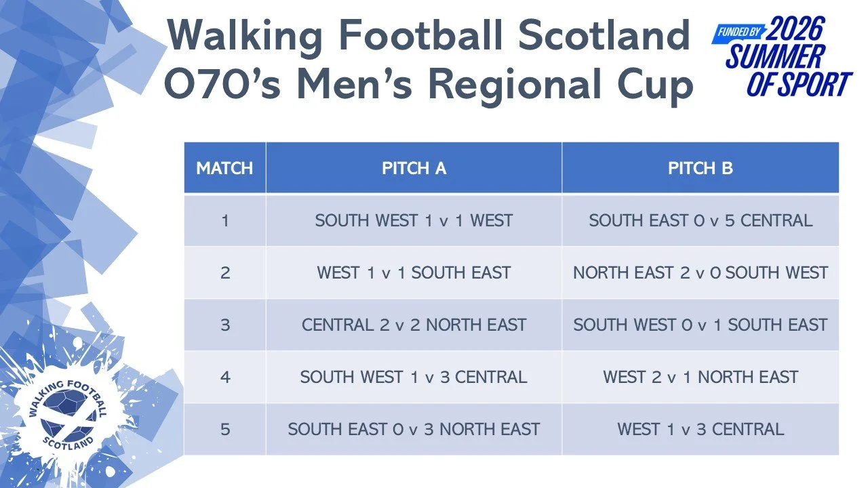Click the South West 0 v 1 South East result
868x488 pixels.
click(701, 325)
